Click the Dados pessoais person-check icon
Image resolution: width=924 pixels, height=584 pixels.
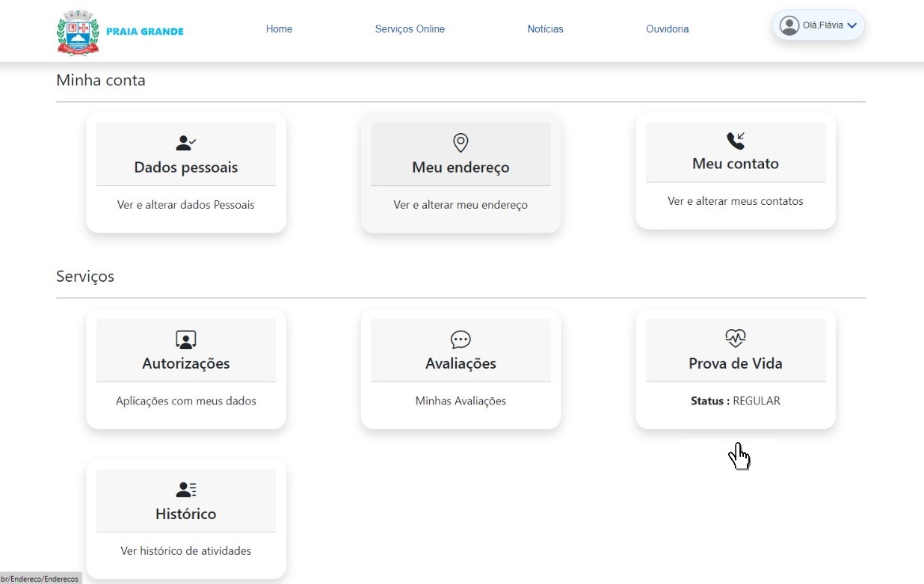pyautogui.click(x=185, y=143)
